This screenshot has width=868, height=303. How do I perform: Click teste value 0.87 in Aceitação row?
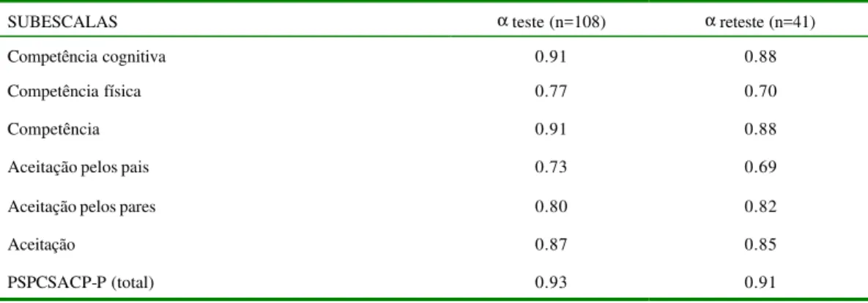(x=551, y=245)
